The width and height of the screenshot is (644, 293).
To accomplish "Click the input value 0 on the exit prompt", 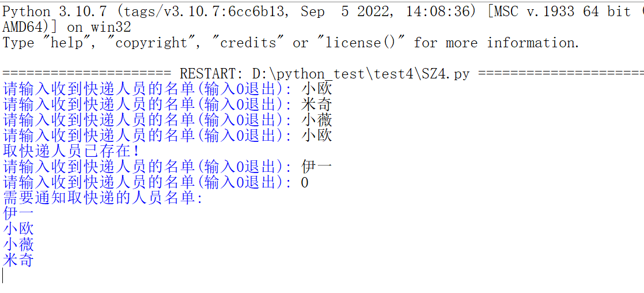I will [305, 182].
